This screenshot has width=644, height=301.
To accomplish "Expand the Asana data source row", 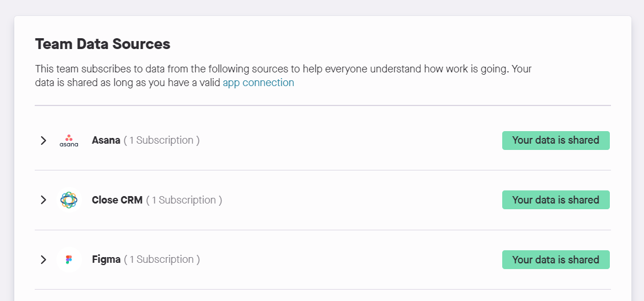I will (x=43, y=140).
